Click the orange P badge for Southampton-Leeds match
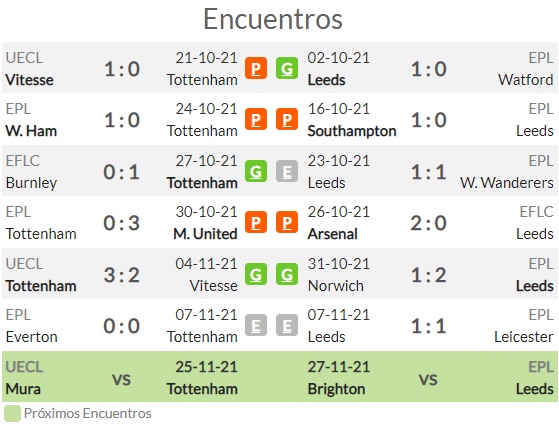This screenshot has width=559, height=427. click(287, 119)
